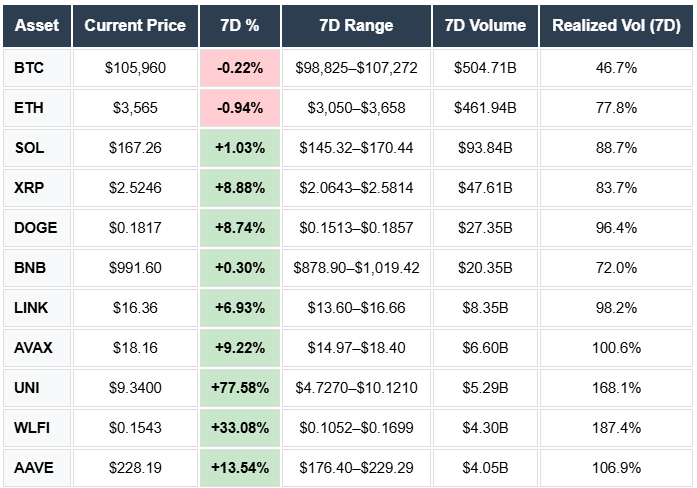
Task: Select the red -0.94% ETH change cell
Action: 239,108
